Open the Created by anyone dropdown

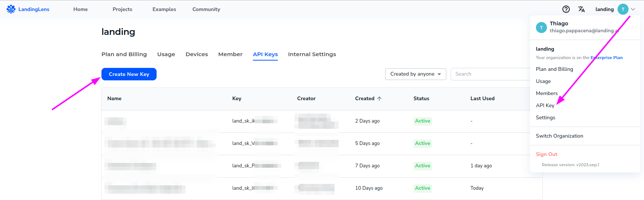(x=416, y=74)
